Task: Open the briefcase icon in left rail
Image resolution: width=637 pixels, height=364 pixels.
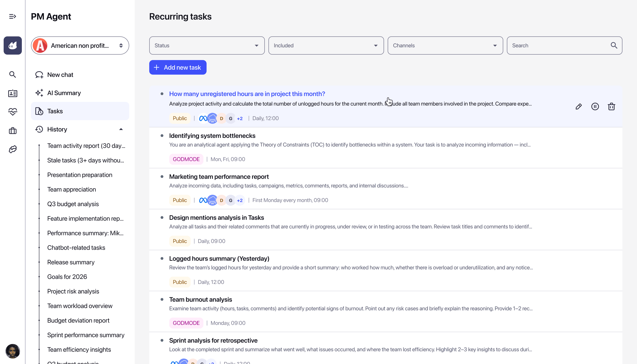Action: point(13,131)
